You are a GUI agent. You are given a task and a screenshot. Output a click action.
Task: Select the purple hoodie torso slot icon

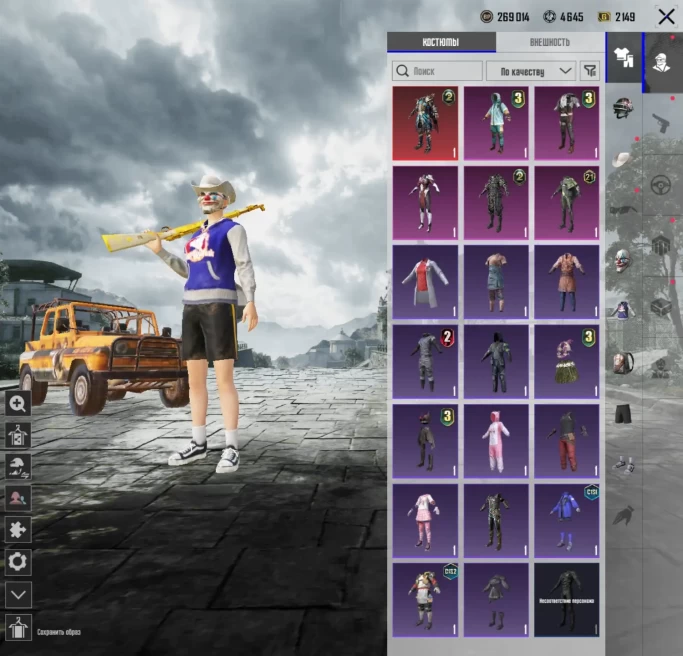tap(623, 311)
